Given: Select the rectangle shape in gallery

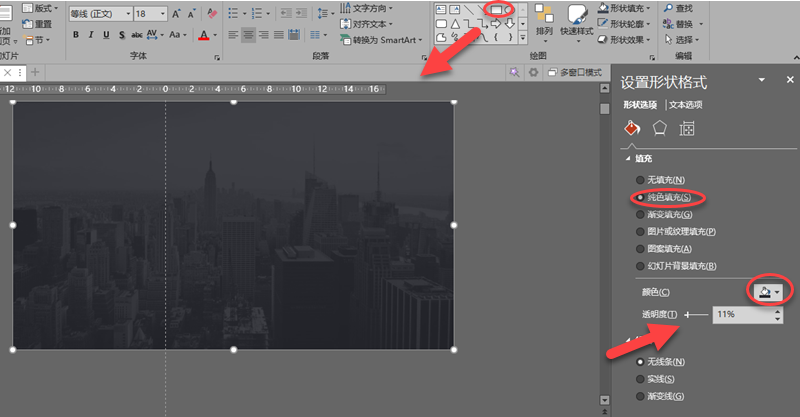Looking at the screenshot, I should pyautogui.click(x=496, y=10).
